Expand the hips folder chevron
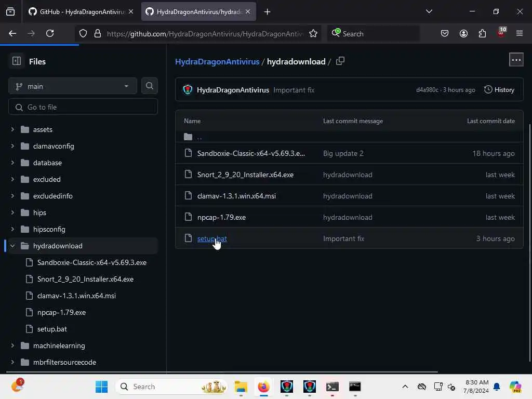The width and height of the screenshot is (532, 399). tap(12, 212)
